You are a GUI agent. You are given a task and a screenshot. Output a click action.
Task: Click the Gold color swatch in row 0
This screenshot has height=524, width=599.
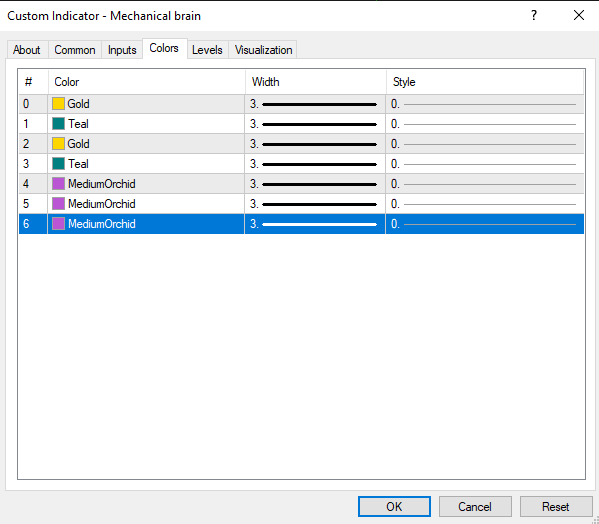tap(58, 104)
